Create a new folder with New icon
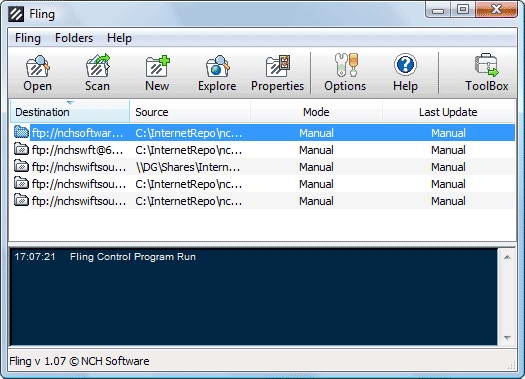 click(157, 66)
